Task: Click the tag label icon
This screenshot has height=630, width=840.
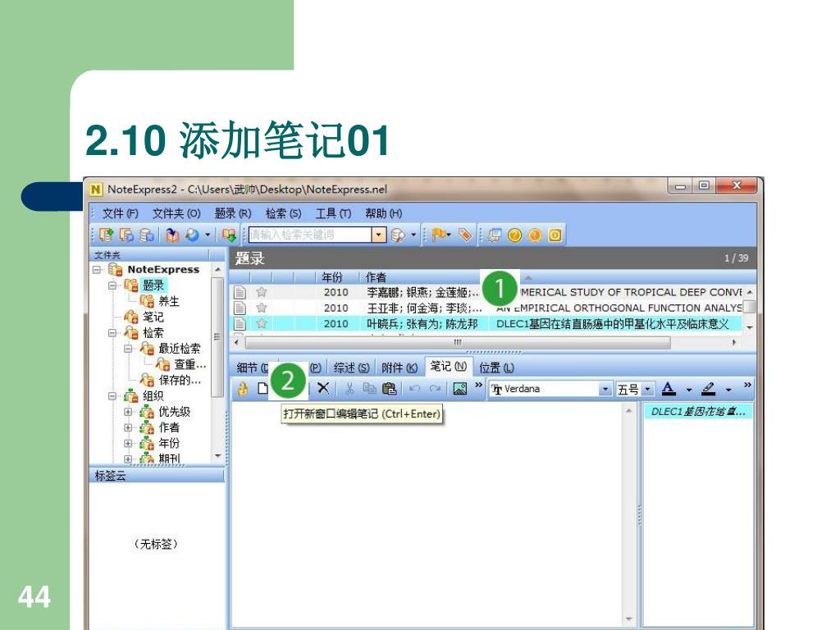Action: 464,235
